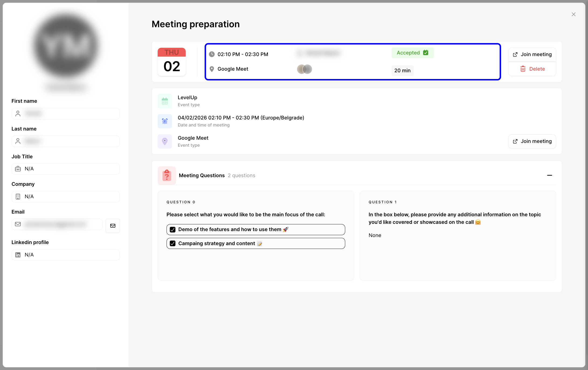The image size is (588, 370).
Task: Click the trash icon on the Delete button
Action: [x=523, y=69]
